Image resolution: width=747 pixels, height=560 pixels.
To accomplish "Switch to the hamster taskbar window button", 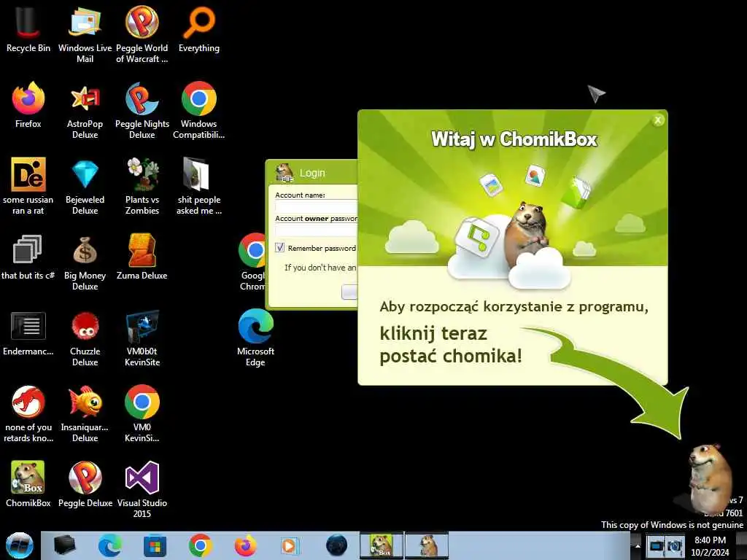I will (x=427, y=545).
